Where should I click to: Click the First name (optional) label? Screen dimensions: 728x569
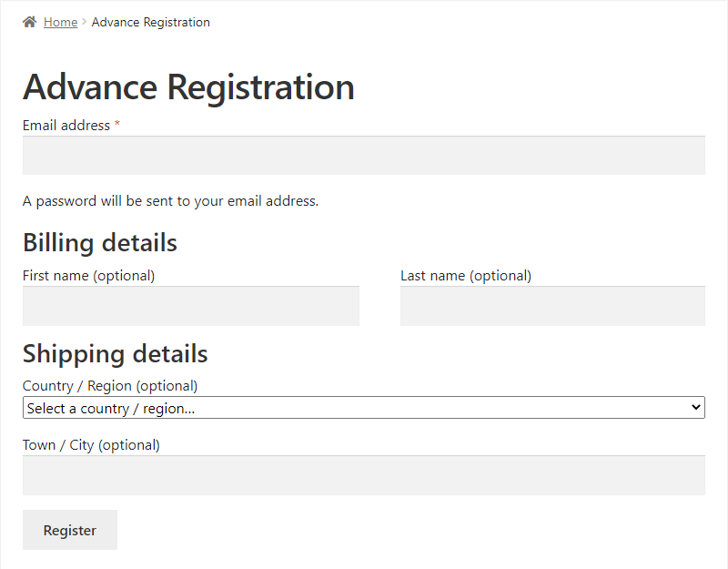pos(87,275)
